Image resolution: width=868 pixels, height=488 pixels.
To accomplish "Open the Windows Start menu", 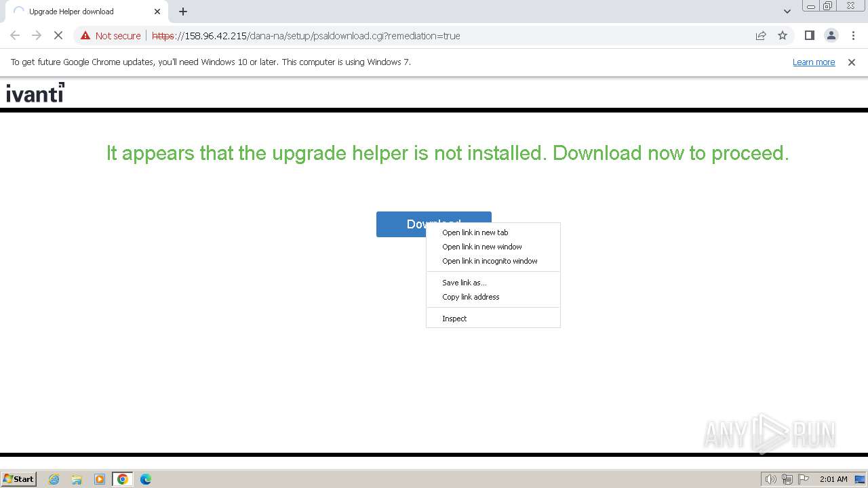I will [19, 479].
